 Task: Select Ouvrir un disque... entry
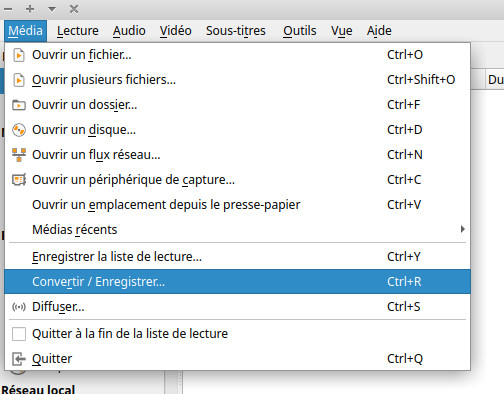tap(237, 130)
